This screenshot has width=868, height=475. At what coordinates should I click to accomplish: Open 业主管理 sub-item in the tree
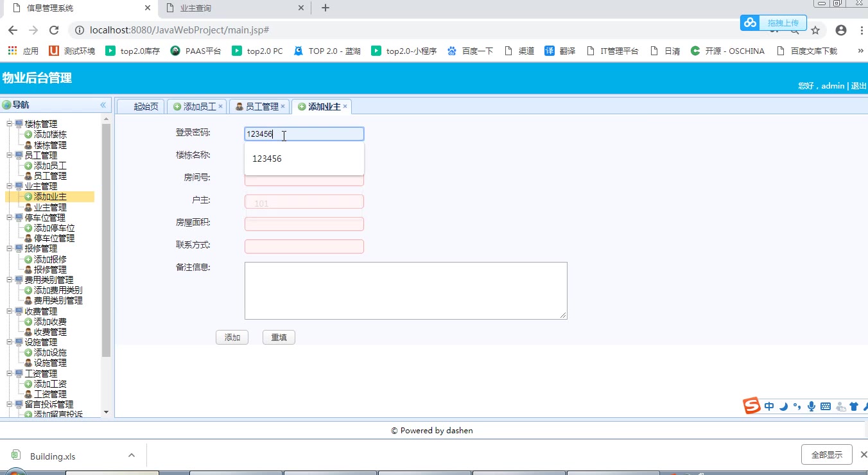50,207
